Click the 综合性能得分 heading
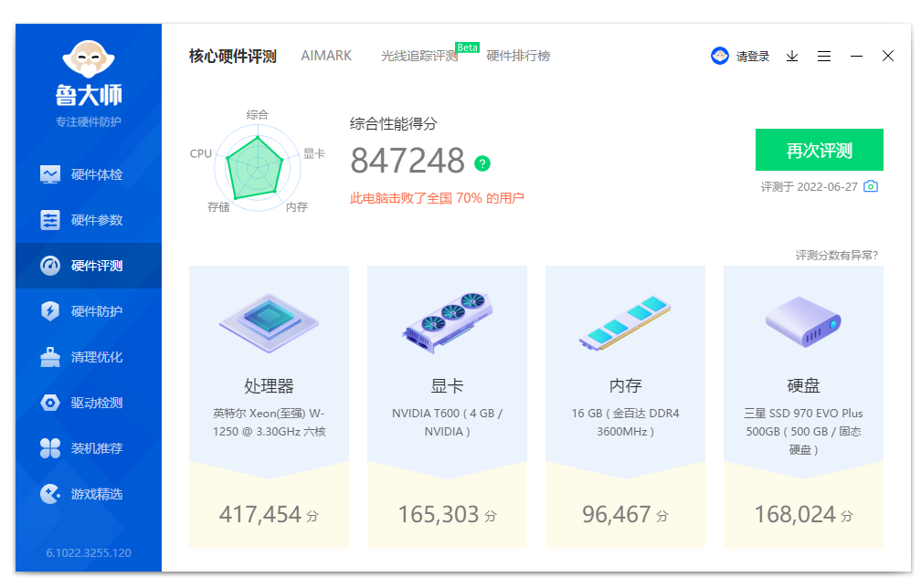Viewport: 921px width, 588px height. 394,124
